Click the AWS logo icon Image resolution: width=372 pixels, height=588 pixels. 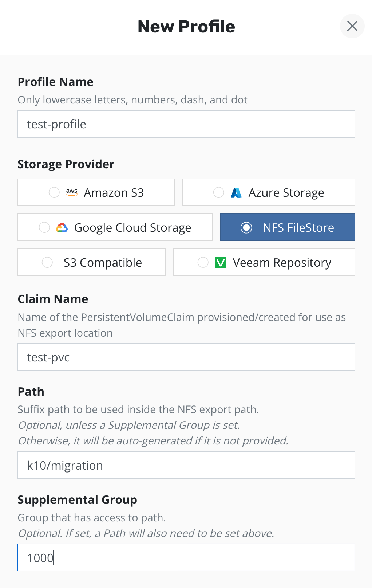click(72, 192)
